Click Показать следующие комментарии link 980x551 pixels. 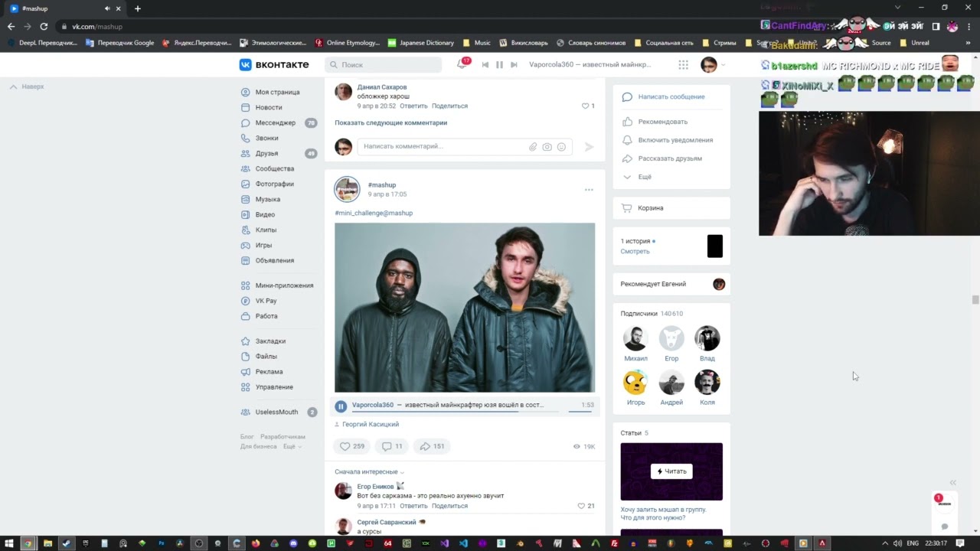[390, 122]
